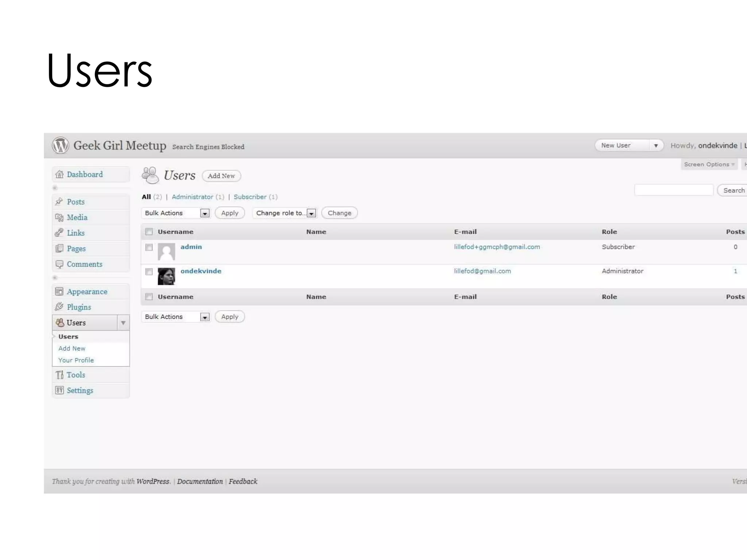The image size is (747, 560).
Task: Click the Users menu icon in sidebar
Action: (60, 323)
